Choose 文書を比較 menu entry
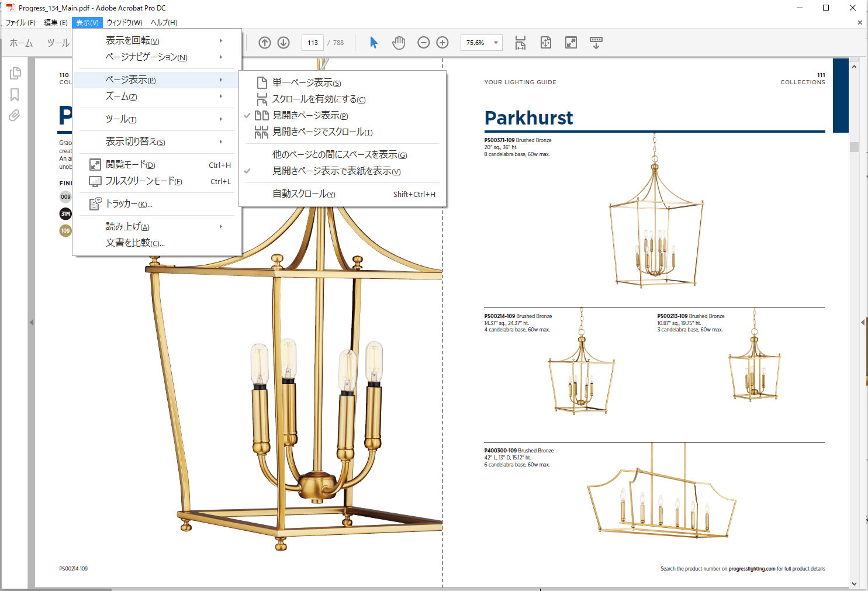868x591 pixels. pos(157,243)
